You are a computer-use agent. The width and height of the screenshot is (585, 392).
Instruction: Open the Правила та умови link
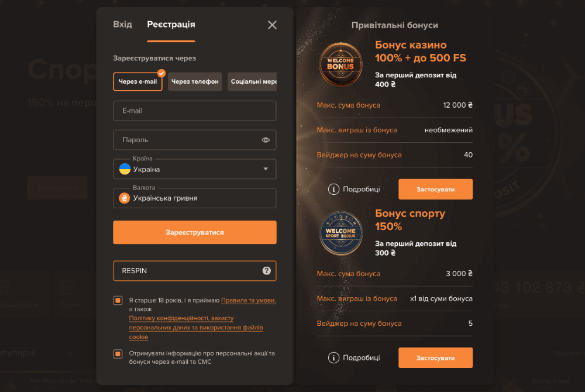click(x=249, y=300)
